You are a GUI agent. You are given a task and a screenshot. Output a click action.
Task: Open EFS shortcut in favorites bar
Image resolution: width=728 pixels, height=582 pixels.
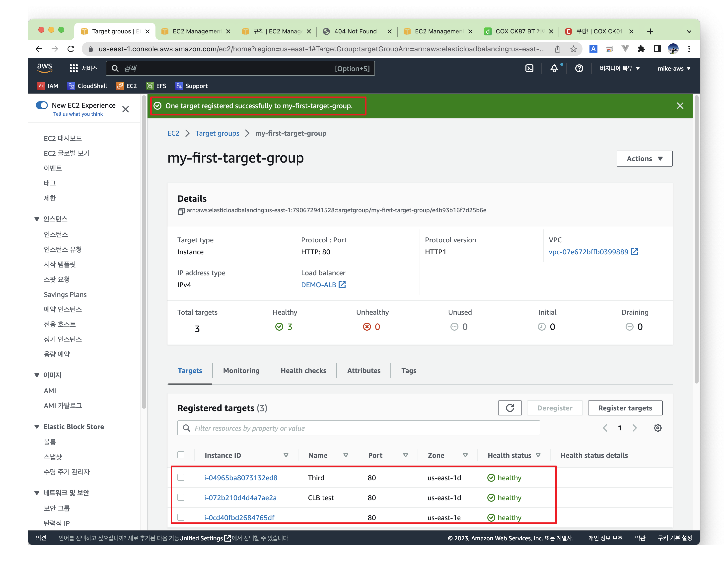click(x=156, y=86)
